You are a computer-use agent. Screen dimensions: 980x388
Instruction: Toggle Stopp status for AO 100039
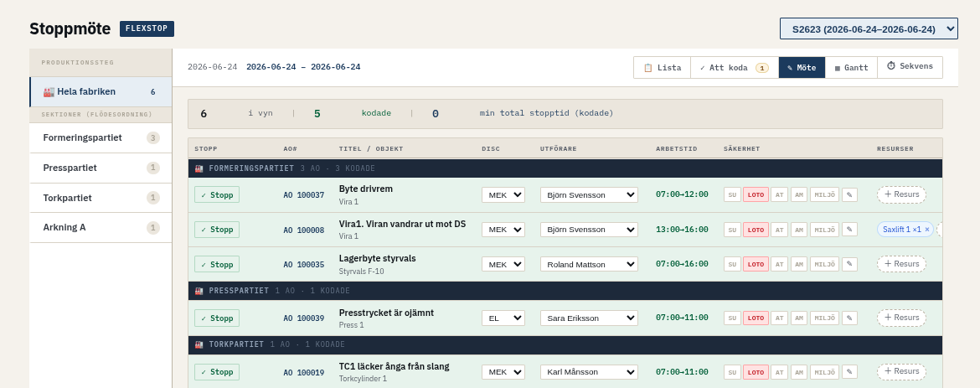(217, 318)
